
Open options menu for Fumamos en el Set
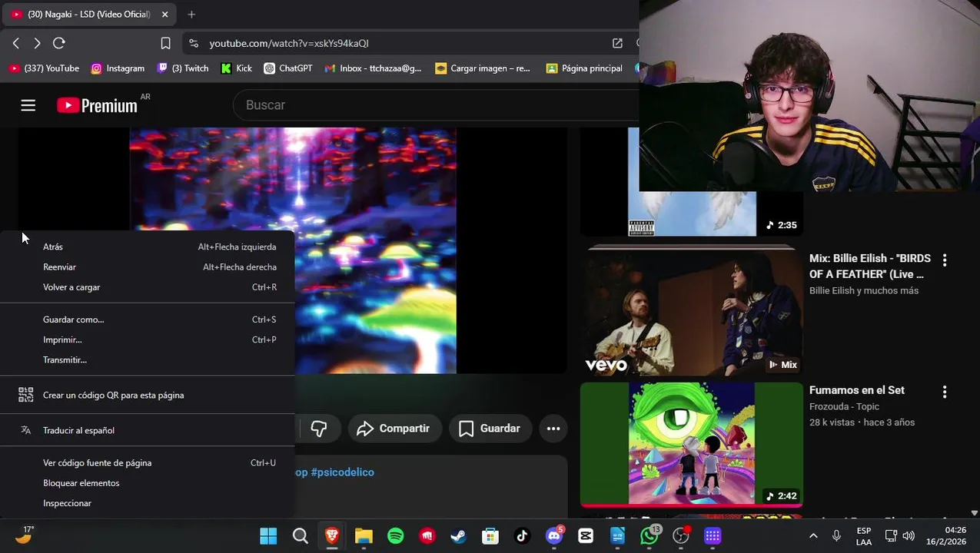point(945,392)
